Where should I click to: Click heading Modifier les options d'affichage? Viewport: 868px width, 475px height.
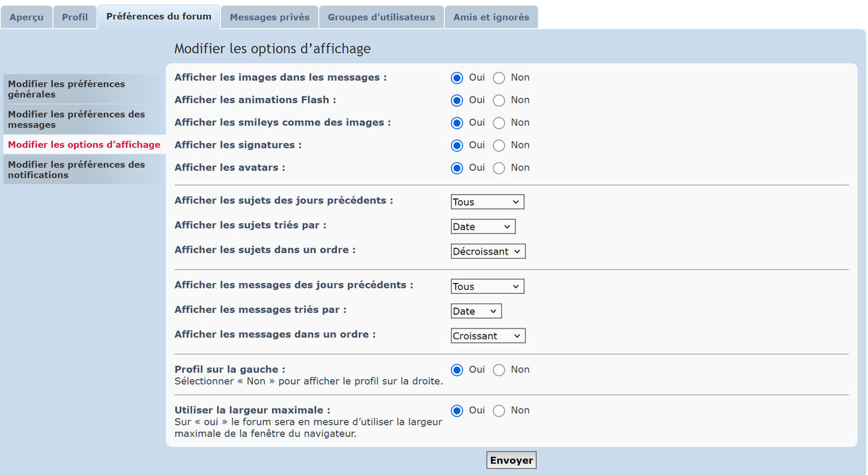273,49
